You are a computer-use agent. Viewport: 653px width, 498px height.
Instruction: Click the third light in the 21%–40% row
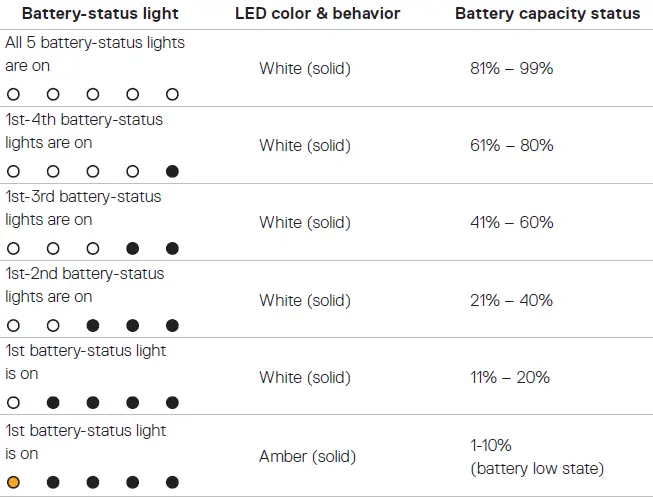[93, 325]
